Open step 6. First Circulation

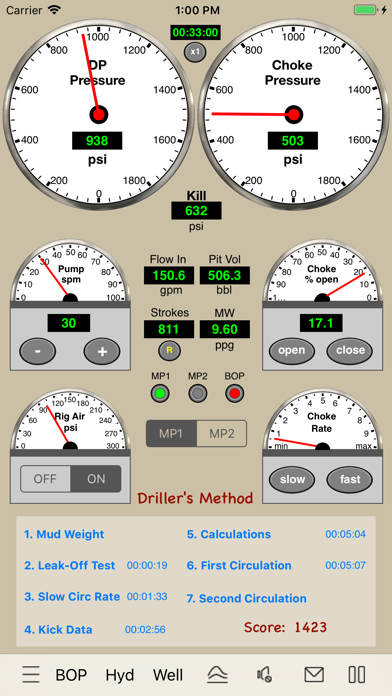click(239, 565)
